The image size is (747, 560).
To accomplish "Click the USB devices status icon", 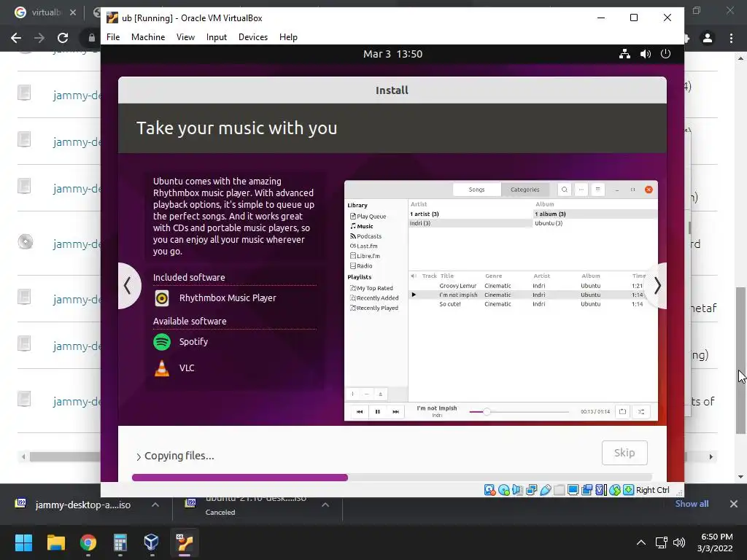I will pos(546,490).
